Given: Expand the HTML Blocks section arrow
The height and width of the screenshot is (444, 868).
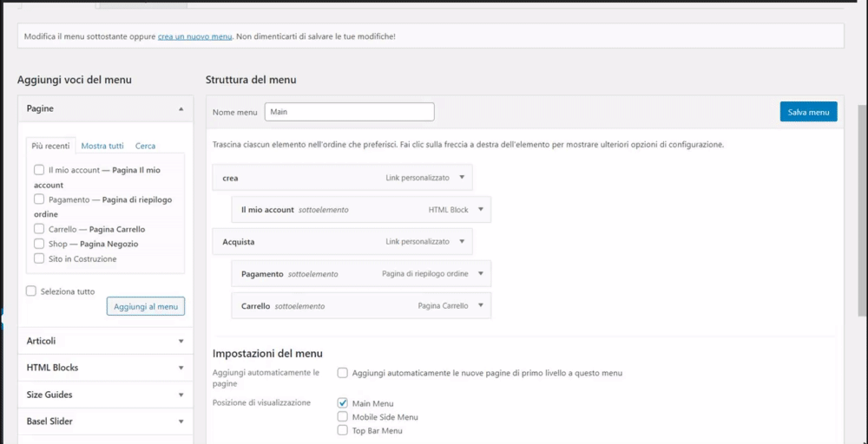Looking at the screenshot, I should pos(181,368).
